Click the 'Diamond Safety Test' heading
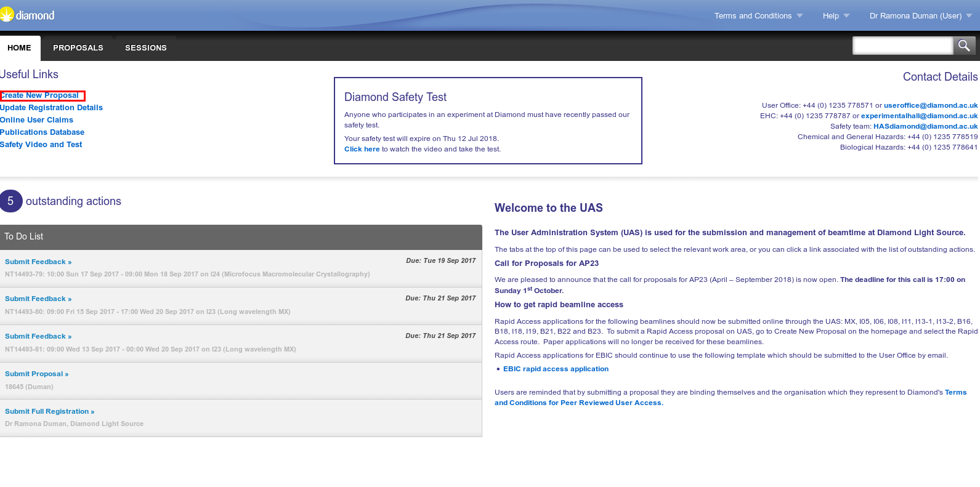 point(395,97)
